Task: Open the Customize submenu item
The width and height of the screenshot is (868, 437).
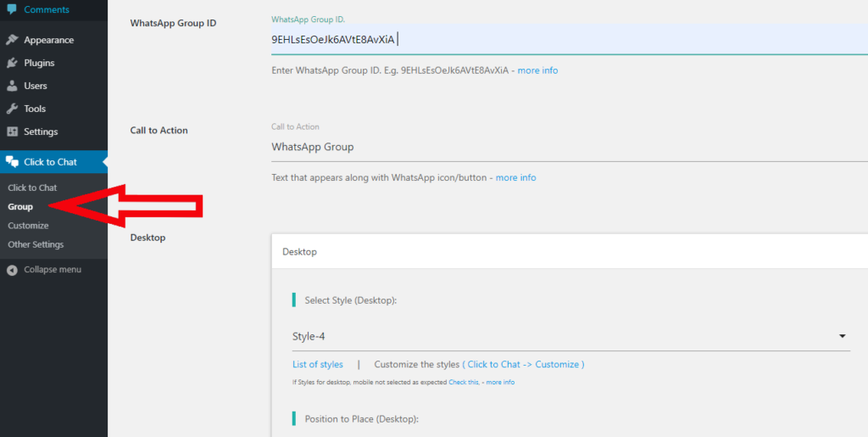Action: click(28, 226)
